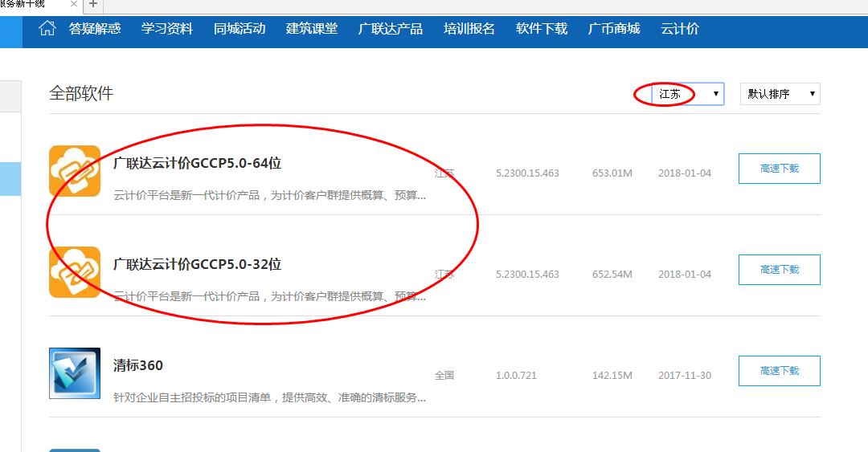Select the 全部软件 heading
868x452 pixels.
click(81, 93)
